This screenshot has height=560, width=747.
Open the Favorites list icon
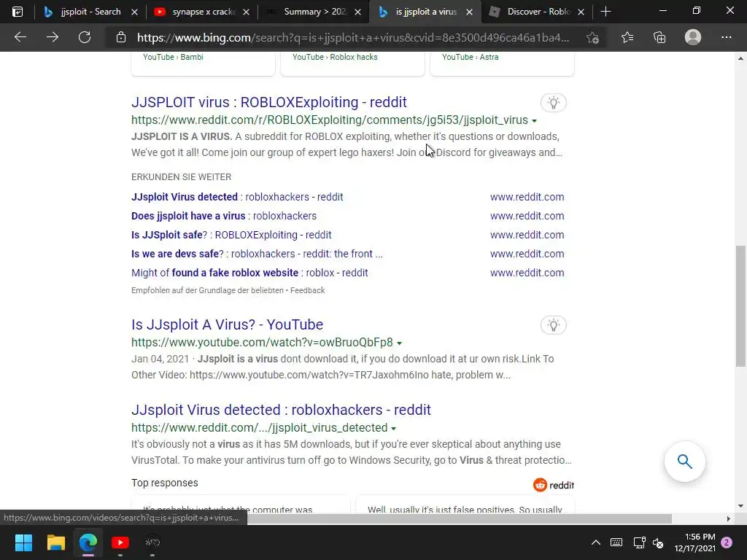pos(627,37)
